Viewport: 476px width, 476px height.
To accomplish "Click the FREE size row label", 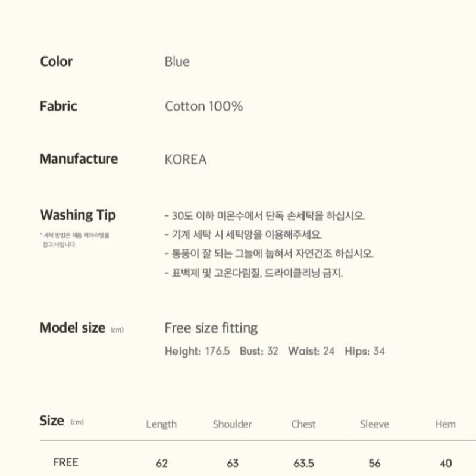I will 65,462.
